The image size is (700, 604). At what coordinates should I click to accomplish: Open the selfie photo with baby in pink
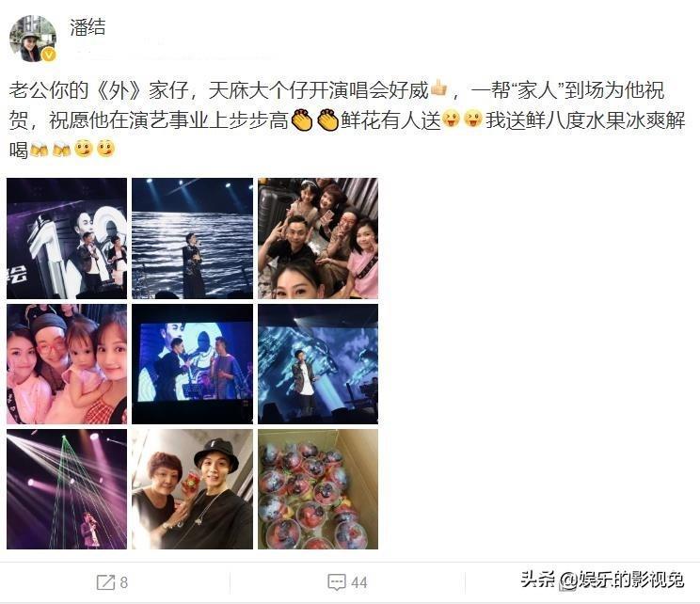click(67, 364)
